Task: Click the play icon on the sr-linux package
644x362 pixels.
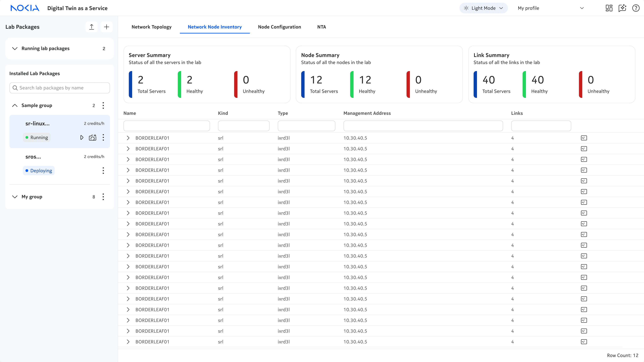Action: pos(82,137)
